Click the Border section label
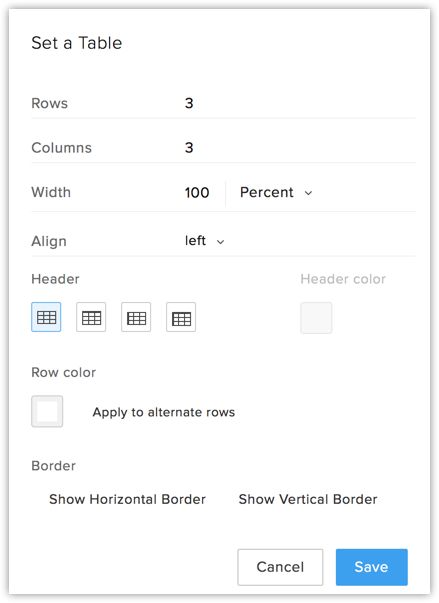 [53, 466]
